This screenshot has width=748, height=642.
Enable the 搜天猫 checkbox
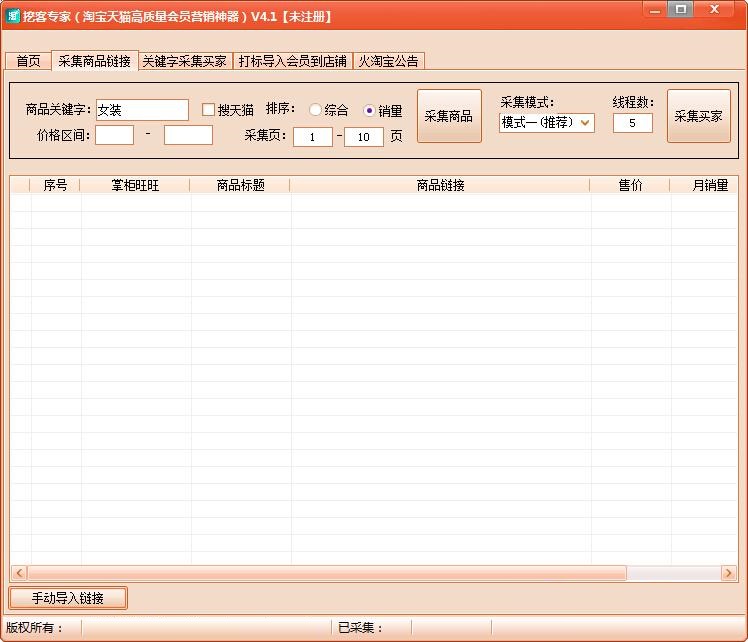click(208, 110)
